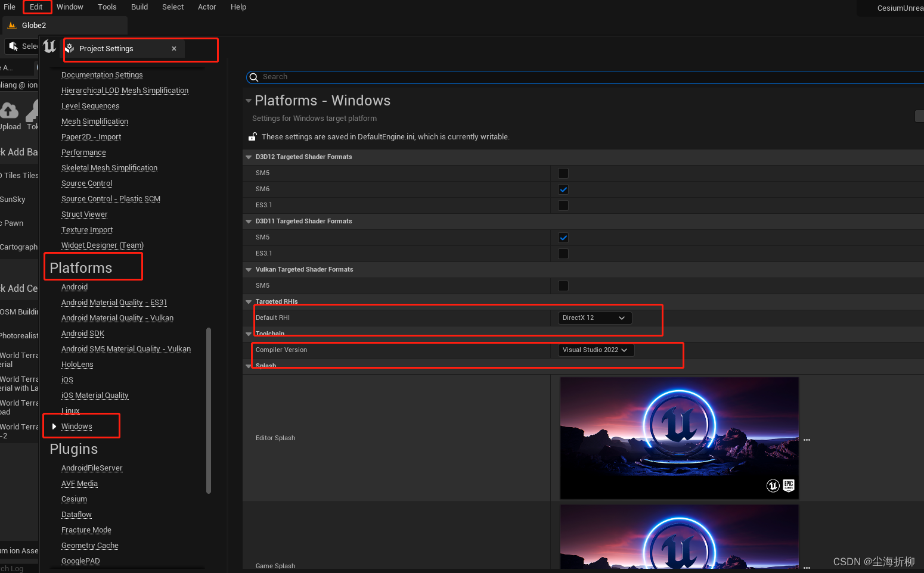Click the Globe2 level tab icon
Screen dimensions: 924x573
click(12, 26)
